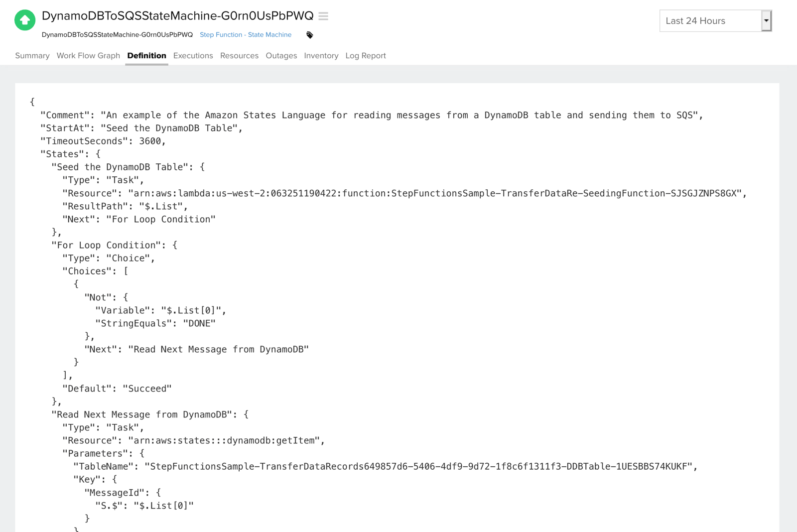This screenshot has width=797, height=532.
Task: Click inside the JSON definition panel
Action: tap(398, 299)
